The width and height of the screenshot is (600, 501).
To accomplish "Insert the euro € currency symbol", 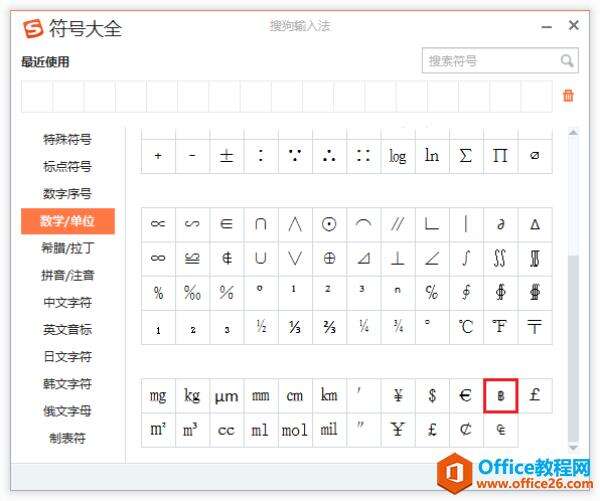I will (x=465, y=395).
